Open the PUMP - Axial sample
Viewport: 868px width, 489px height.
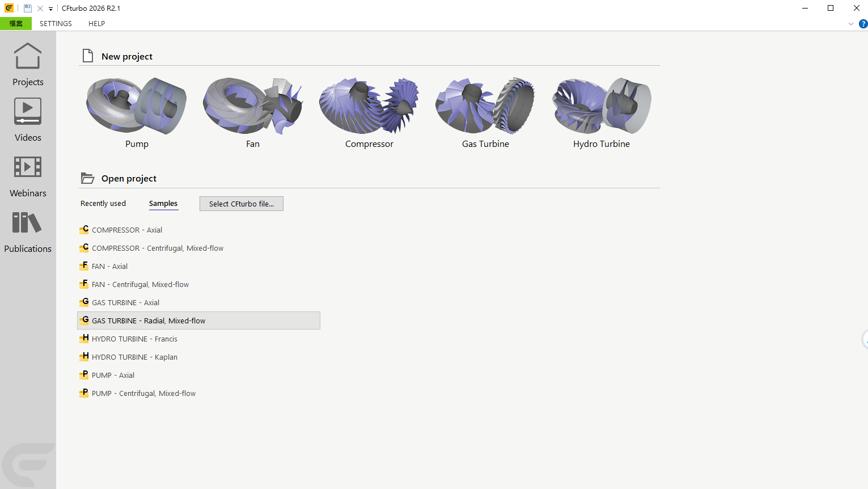tap(198, 375)
